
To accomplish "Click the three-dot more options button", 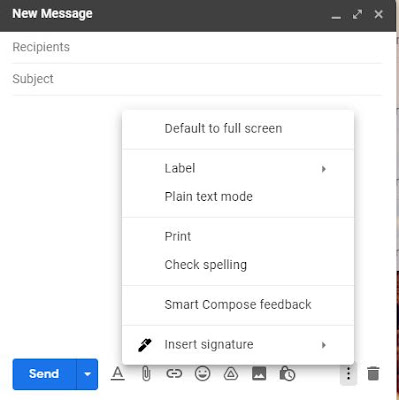I will click(x=348, y=374).
